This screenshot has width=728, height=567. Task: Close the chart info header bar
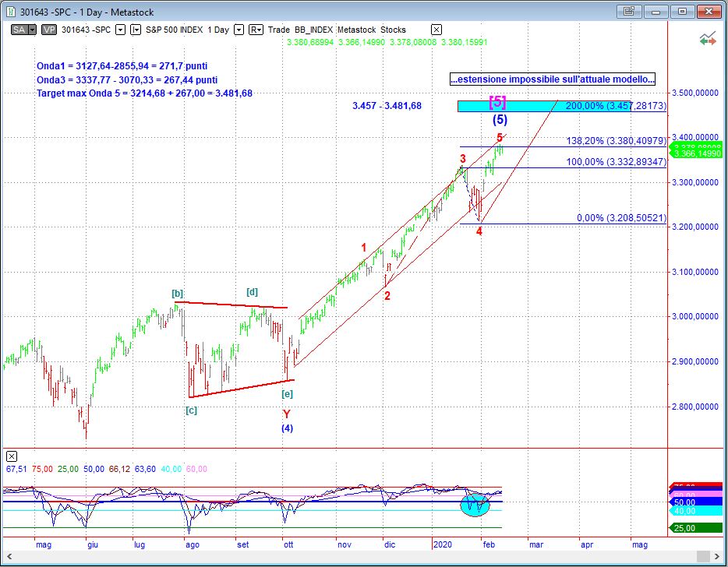tap(436, 30)
